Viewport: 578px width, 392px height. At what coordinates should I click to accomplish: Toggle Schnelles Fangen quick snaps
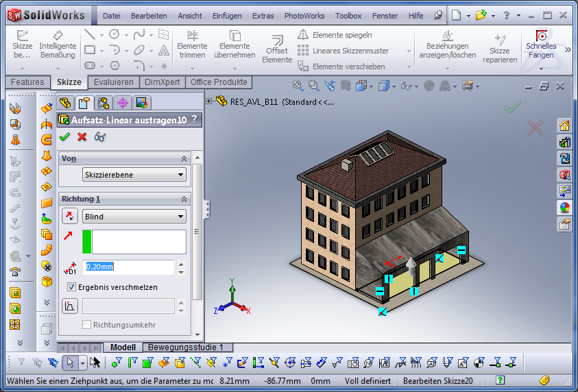coord(541,44)
